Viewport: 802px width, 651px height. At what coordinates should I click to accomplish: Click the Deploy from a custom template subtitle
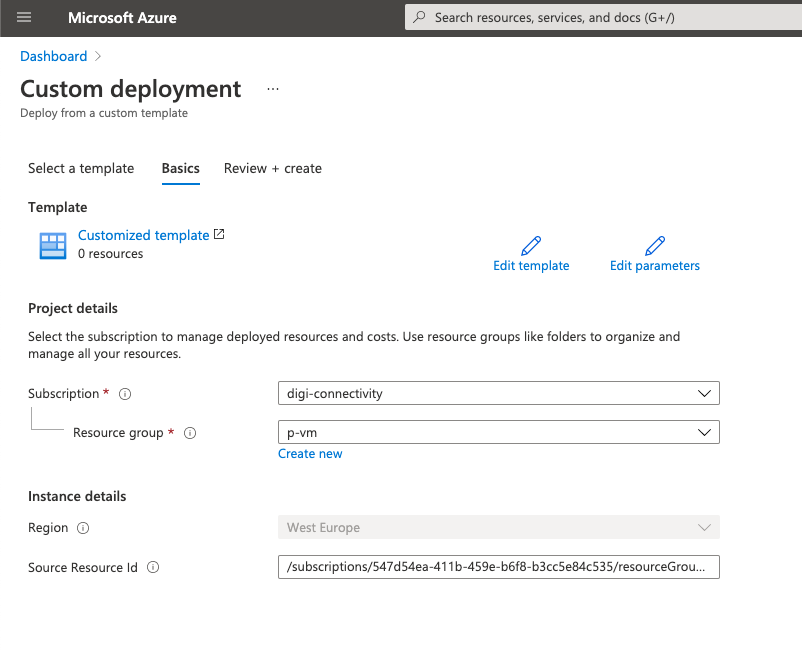tap(104, 113)
